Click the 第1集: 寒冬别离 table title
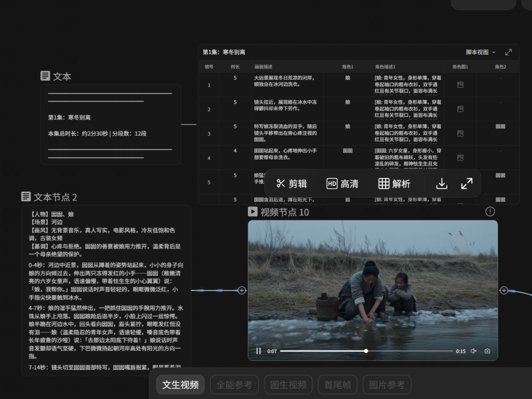Image resolution: width=532 pixels, height=399 pixels. pos(224,52)
